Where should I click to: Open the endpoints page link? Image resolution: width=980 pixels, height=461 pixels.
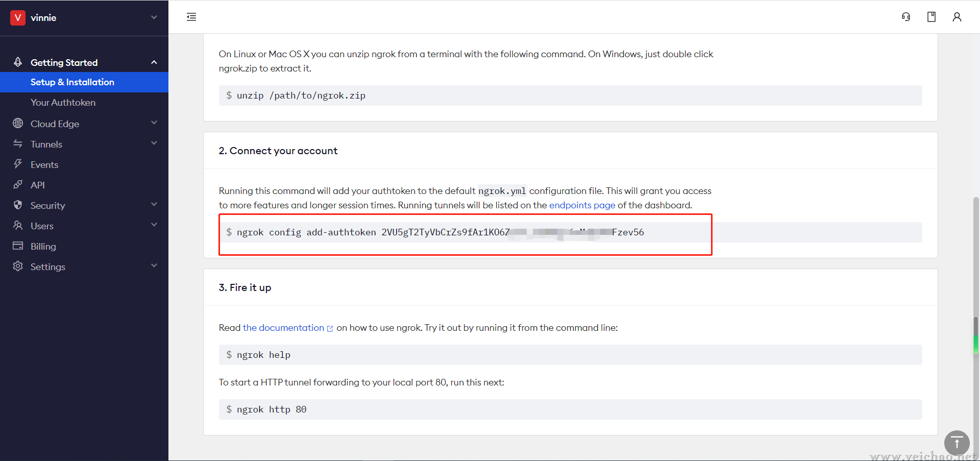coord(582,205)
